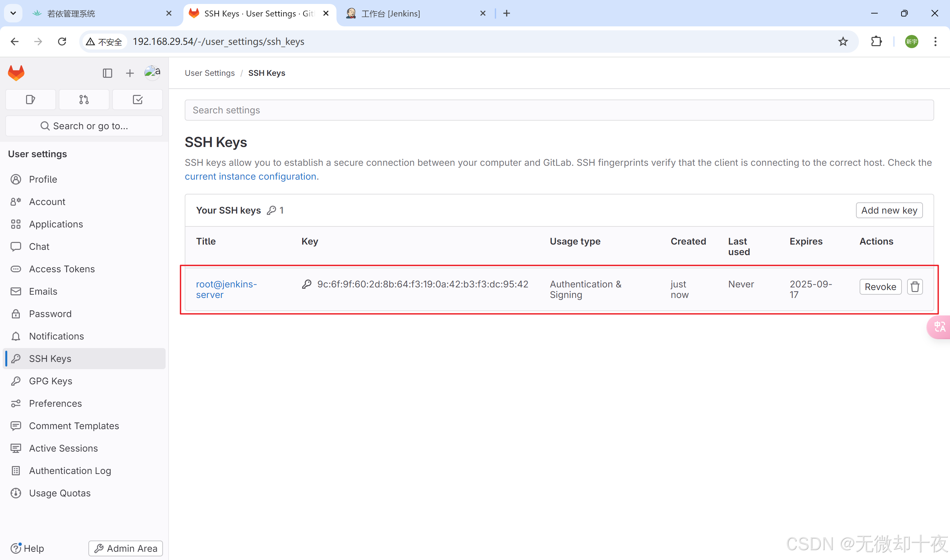Screen dimensions: 950x560
Task: Open assigned issues icon button
Action: [x=31, y=100]
